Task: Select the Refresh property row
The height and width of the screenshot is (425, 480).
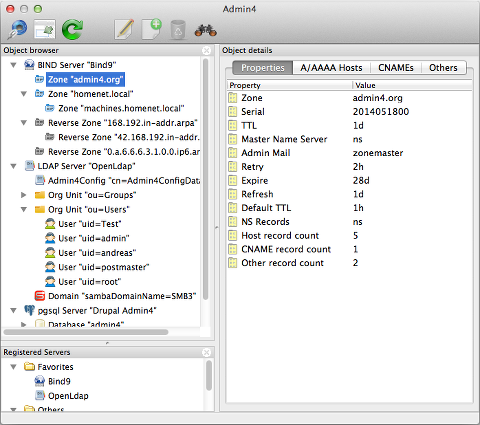Action: tap(257, 194)
